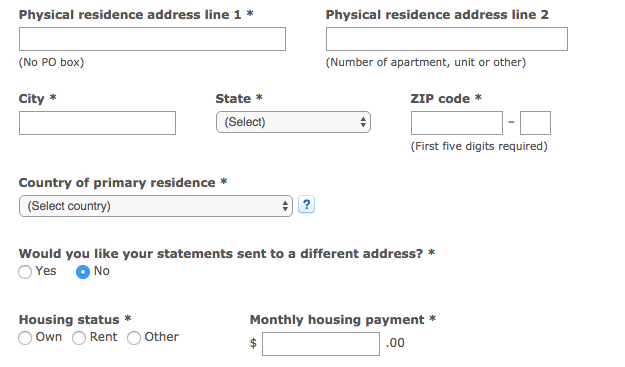The width and height of the screenshot is (625, 367).
Task: Choose Rent housing status
Action: pyautogui.click(x=79, y=338)
